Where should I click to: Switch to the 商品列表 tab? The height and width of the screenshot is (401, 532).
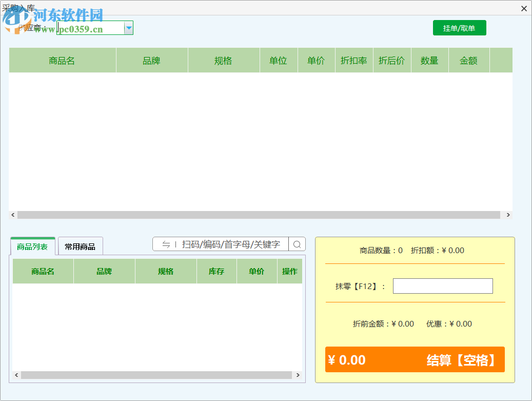point(32,246)
